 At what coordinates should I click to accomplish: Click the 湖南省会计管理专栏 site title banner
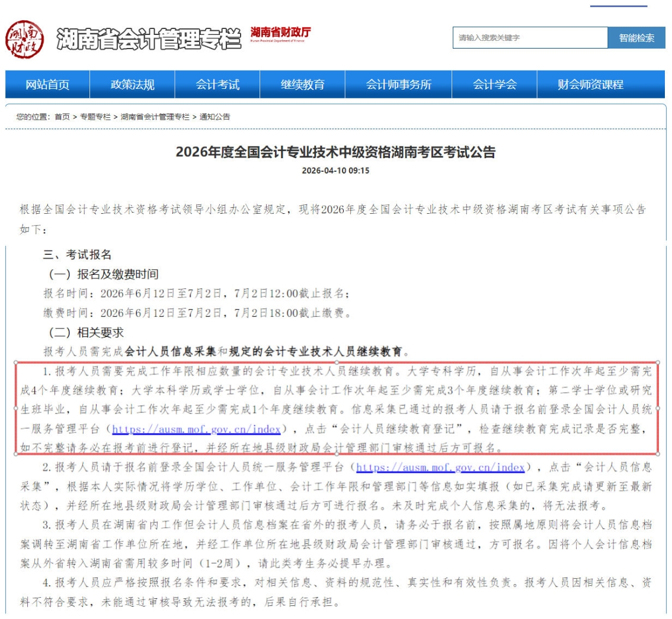point(148,39)
